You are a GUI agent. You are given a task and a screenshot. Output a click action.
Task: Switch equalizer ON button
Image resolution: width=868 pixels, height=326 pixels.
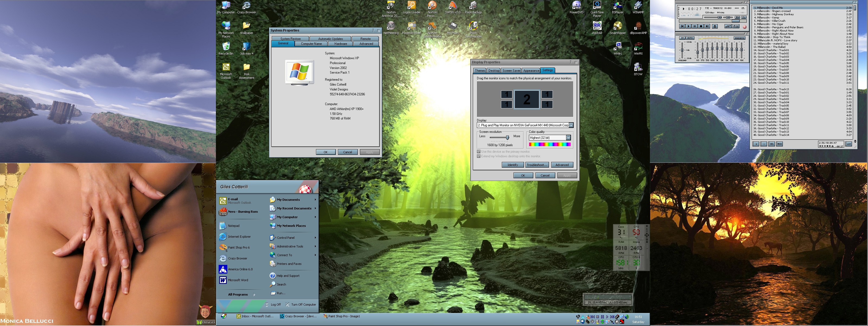[x=682, y=38]
